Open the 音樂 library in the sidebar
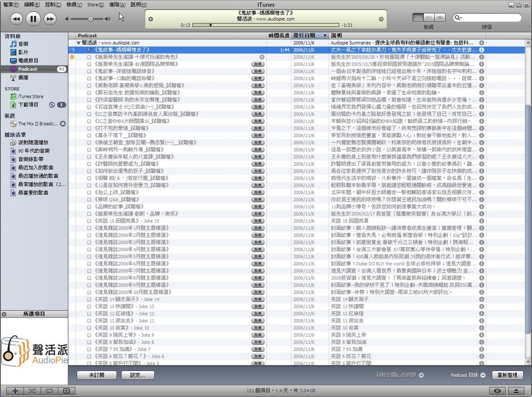Viewport: 532px width, 397px height. (23, 44)
